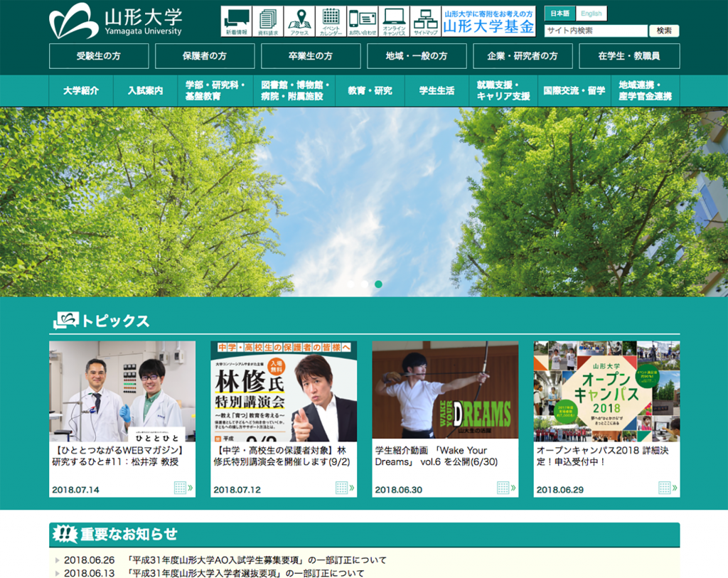Open the 卒業生の方 audience menu
This screenshot has width=728, height=578.
(310, 55)
